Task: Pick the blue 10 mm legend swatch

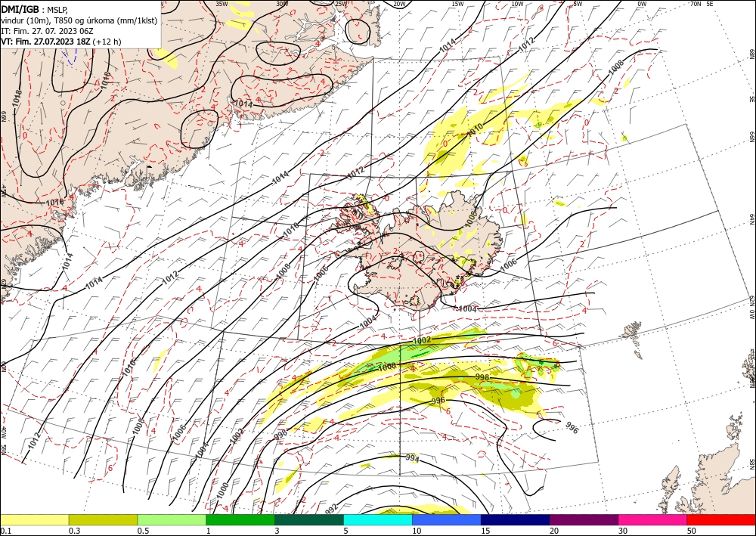Action: pos(447,519)
